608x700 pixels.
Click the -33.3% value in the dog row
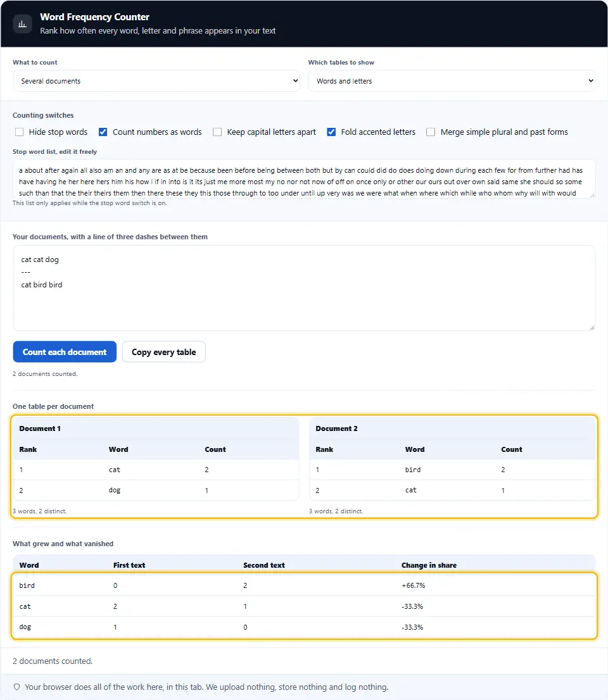point(412,627)
